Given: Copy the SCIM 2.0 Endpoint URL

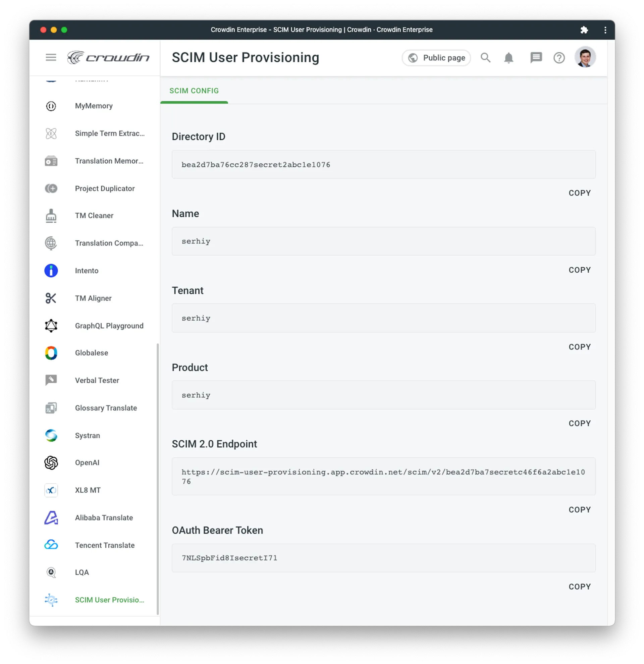Looking at the screenshot, I should [579, 509].
